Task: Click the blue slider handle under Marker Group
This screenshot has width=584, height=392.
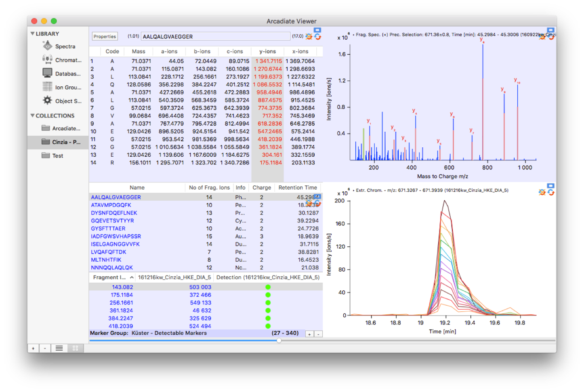Action: click(x=279, y=340)
